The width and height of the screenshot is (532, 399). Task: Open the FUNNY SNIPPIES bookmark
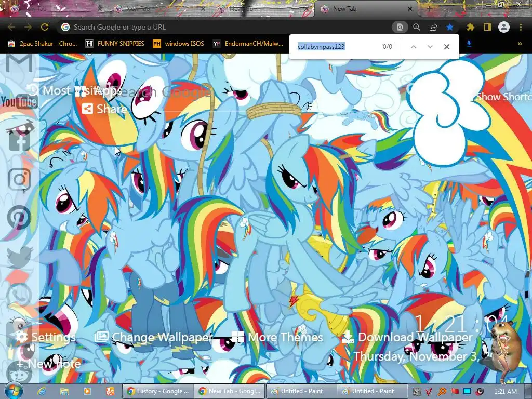115,44
